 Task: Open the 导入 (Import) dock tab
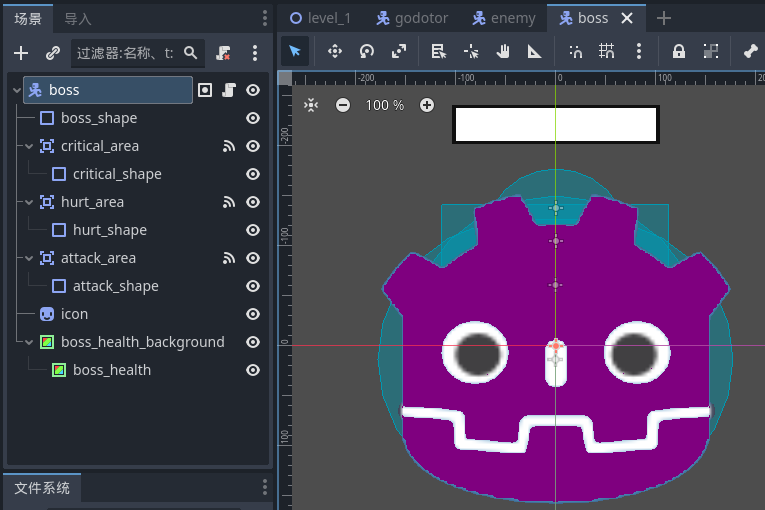click(x=78, y=18)
